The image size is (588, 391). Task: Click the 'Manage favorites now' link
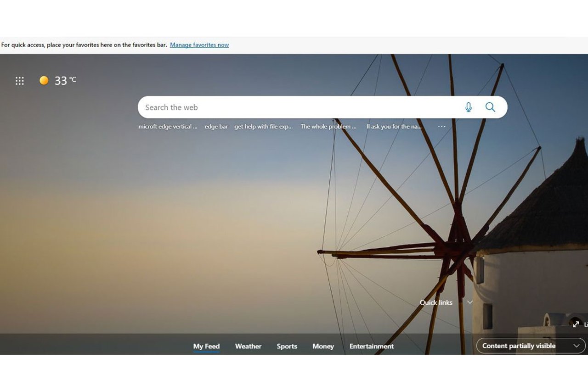(x=199, y=45)
